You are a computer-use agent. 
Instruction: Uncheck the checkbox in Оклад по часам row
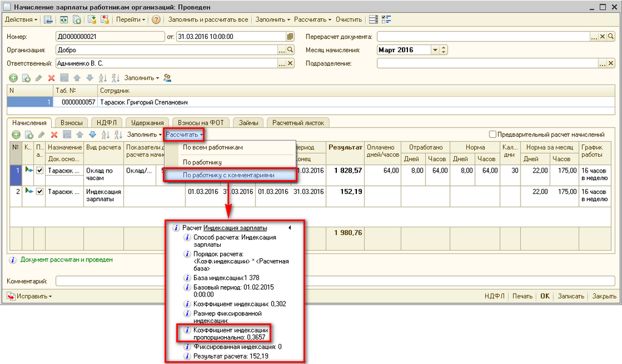point(40,171)
